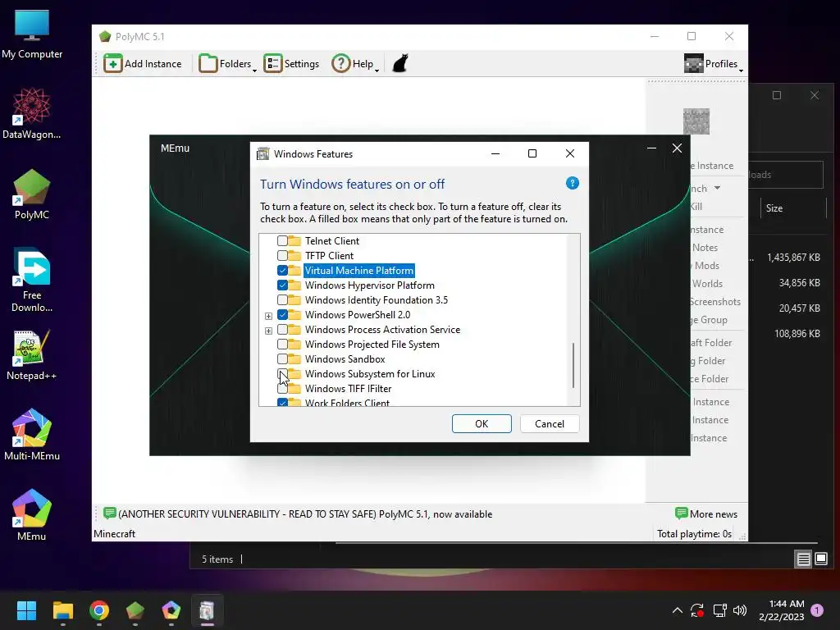The height and width of the screenshot is (630, 840).
Task: Minimize the MEmu window
Action: coord(651,148)
